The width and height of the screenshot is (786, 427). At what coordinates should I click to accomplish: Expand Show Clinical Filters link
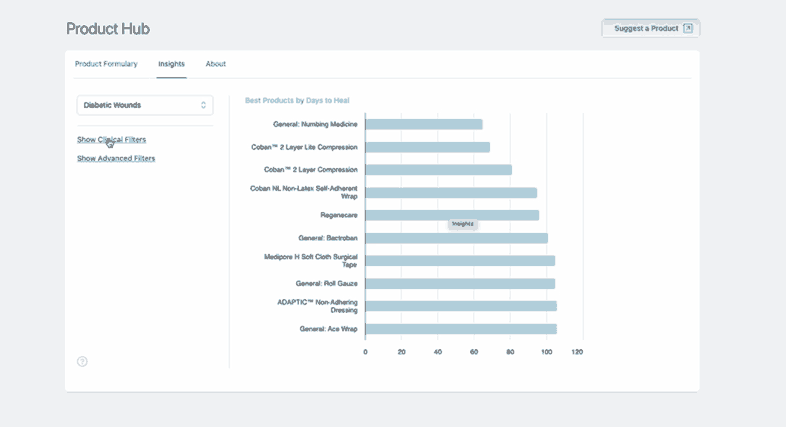coord(111,139)
